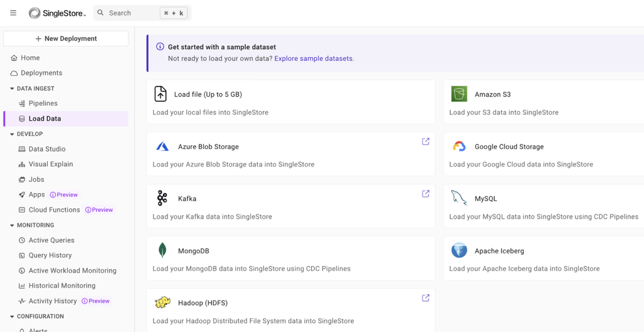Click the Preview badge next to Apps
644x332 pixels.
click(x=64, y=195)
